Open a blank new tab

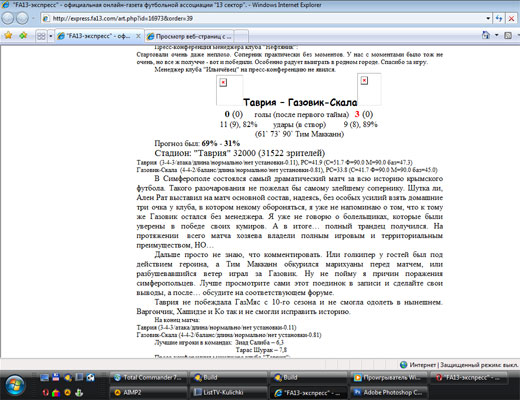click(242, 36)
